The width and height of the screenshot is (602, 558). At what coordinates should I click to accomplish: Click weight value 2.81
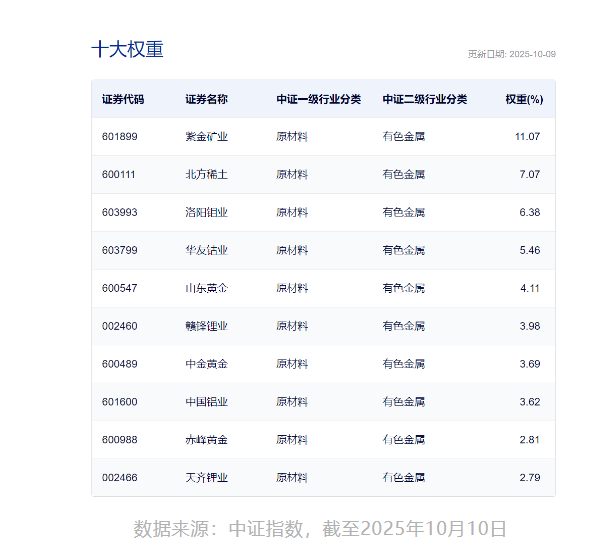[x=530, y=440]
